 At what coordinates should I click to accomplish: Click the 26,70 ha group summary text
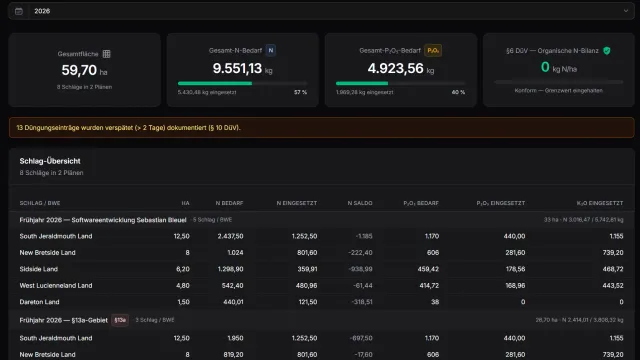(579, 320)
